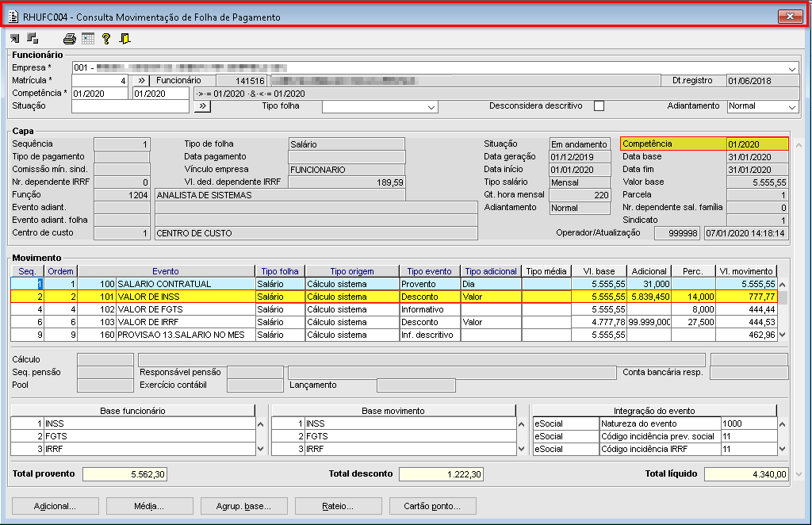Image resolution: width=812 pixels, height=525 pixels.
Task: Click the printer icon in the toolbar
Action: click(70, 38)
